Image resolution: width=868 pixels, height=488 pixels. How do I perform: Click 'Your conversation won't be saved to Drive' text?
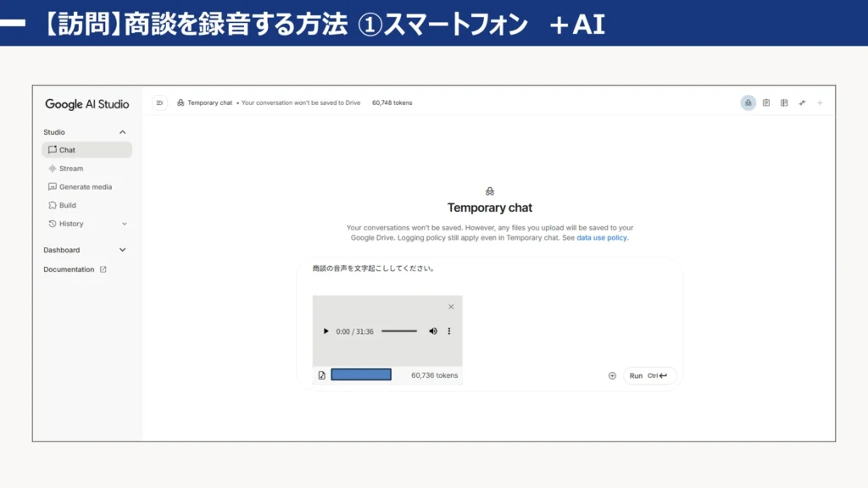tap(301, 103)
